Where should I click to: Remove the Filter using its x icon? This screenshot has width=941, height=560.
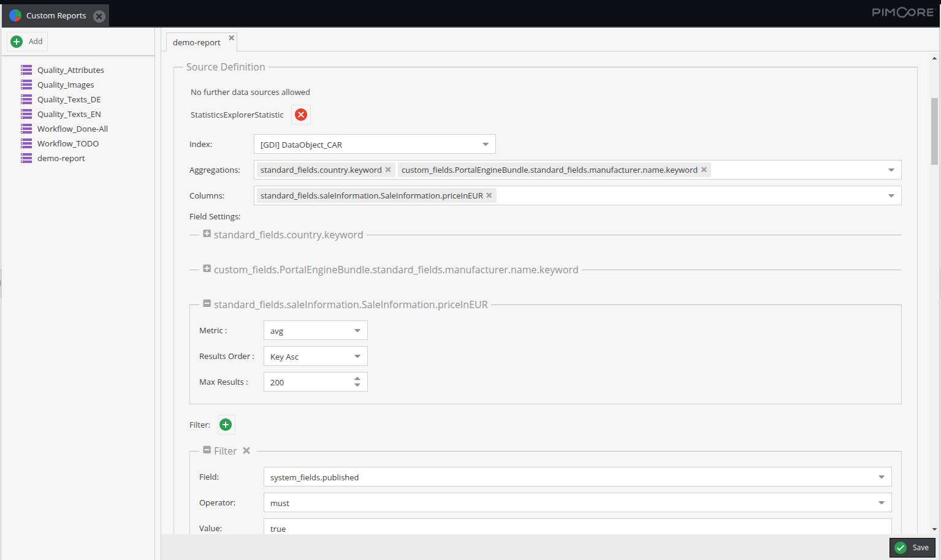tap(246, 450)
